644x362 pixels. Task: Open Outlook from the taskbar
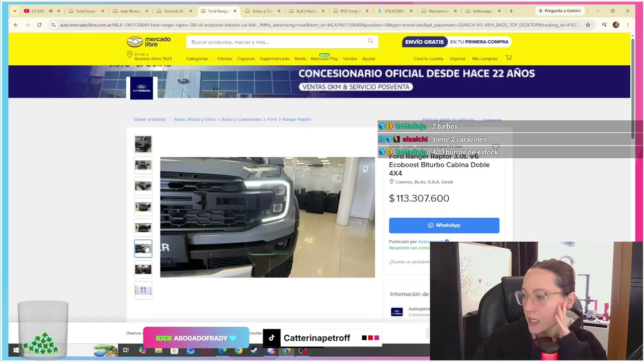[190, 350]
